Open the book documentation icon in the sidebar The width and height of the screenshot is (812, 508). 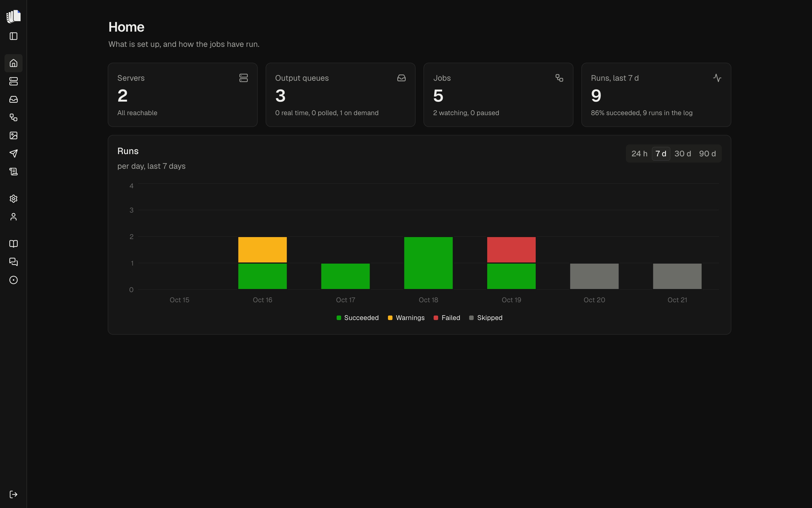coord(14,244)
